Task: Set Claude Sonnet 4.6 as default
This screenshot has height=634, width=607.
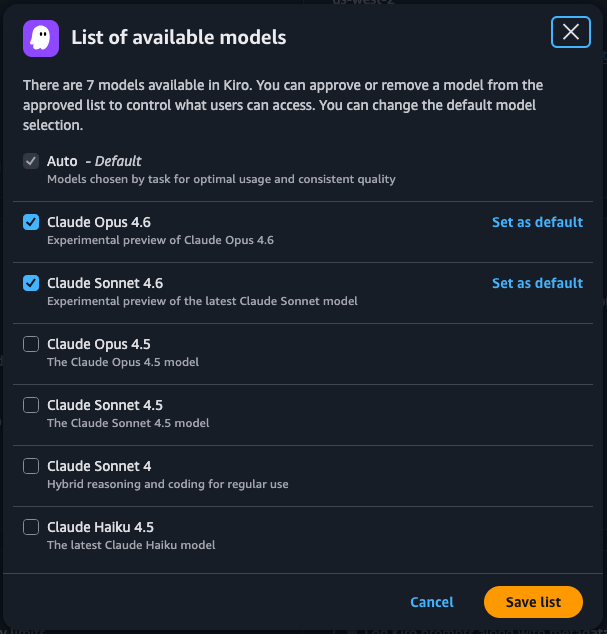Action: tap(537, 283)
